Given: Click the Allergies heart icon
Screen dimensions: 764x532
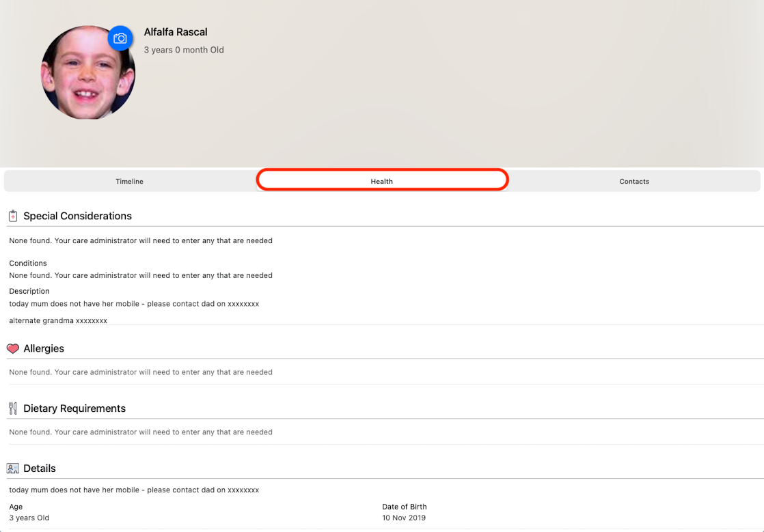Looking at the screenshot, I should click(x=13, y=348).
